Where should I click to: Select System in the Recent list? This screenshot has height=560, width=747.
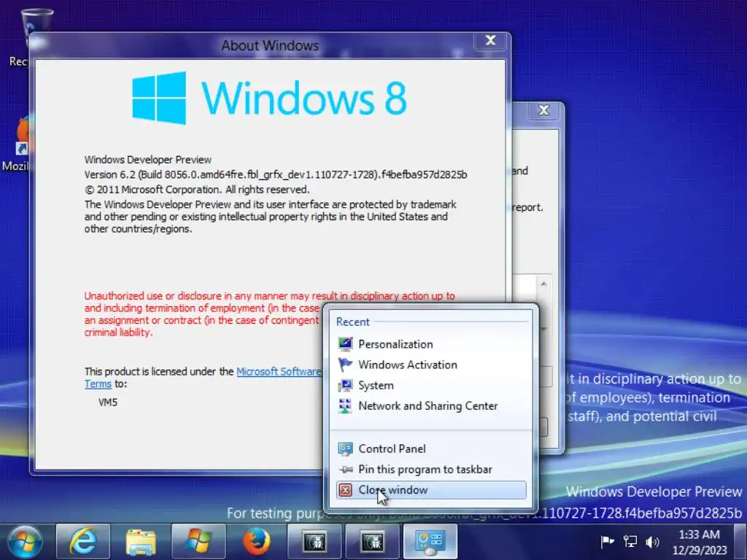[x=431, y=385]
